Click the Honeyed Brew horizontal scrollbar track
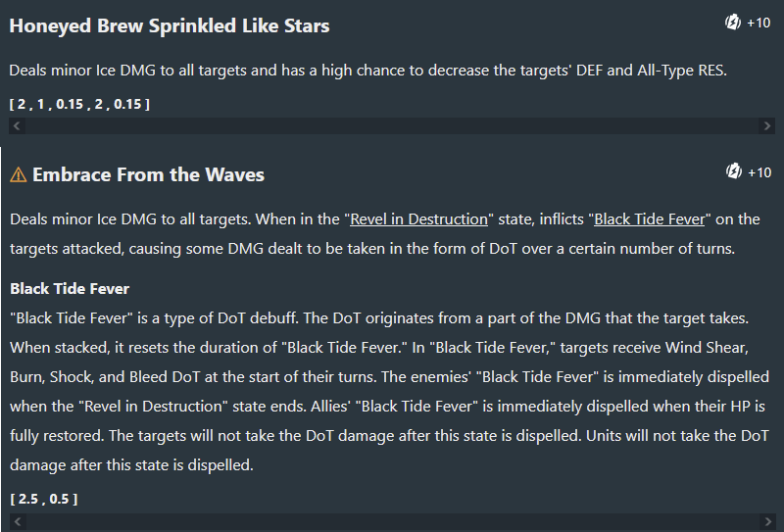The width and height of the screenshot is (784, 532). (x=391, y=126)
